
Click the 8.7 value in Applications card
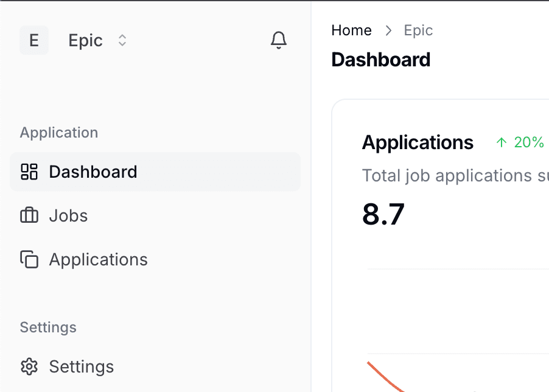383,214
